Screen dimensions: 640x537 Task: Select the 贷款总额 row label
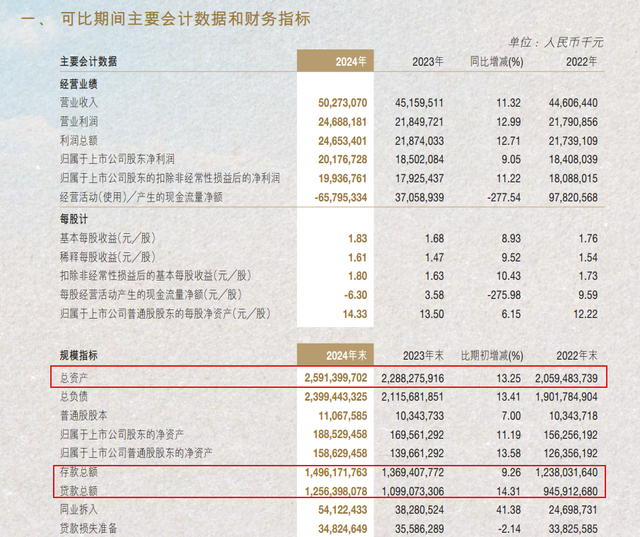coord(79,491)
